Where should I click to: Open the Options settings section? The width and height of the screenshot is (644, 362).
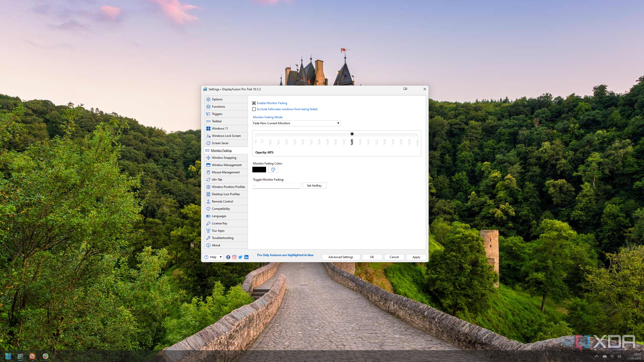[x=226, y=99]
